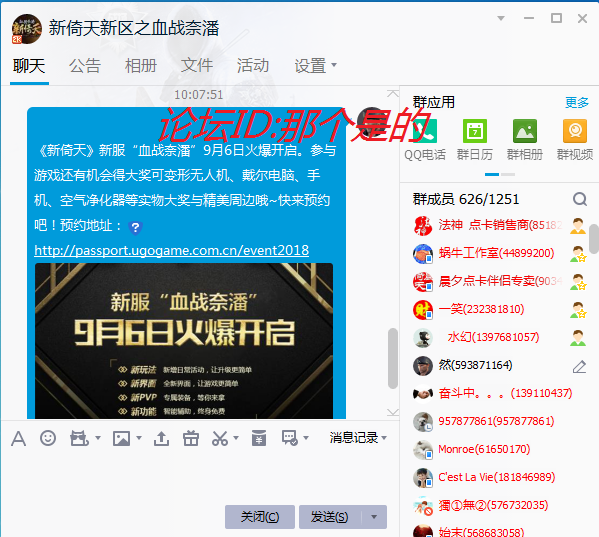Click the edit pencil beside 然(593871164)
The height and width of the screenshot is (537, 599).
(x=579, y=366)
